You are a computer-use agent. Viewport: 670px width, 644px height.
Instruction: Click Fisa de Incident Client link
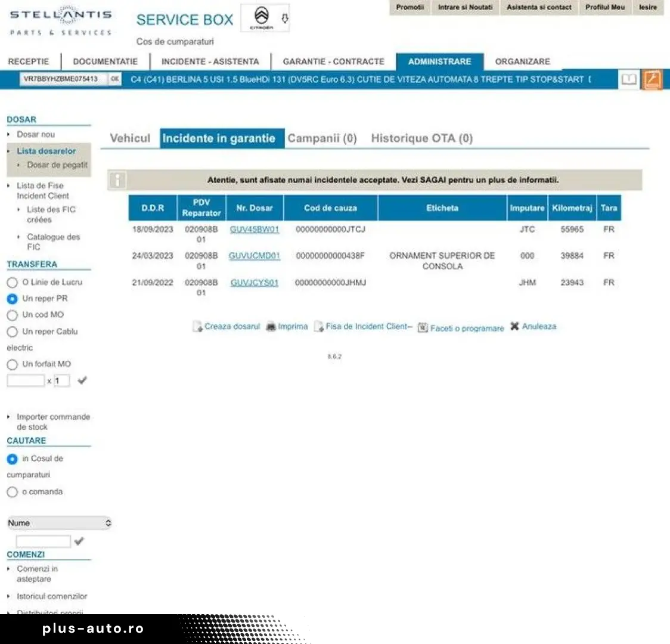tap(369, 327)
